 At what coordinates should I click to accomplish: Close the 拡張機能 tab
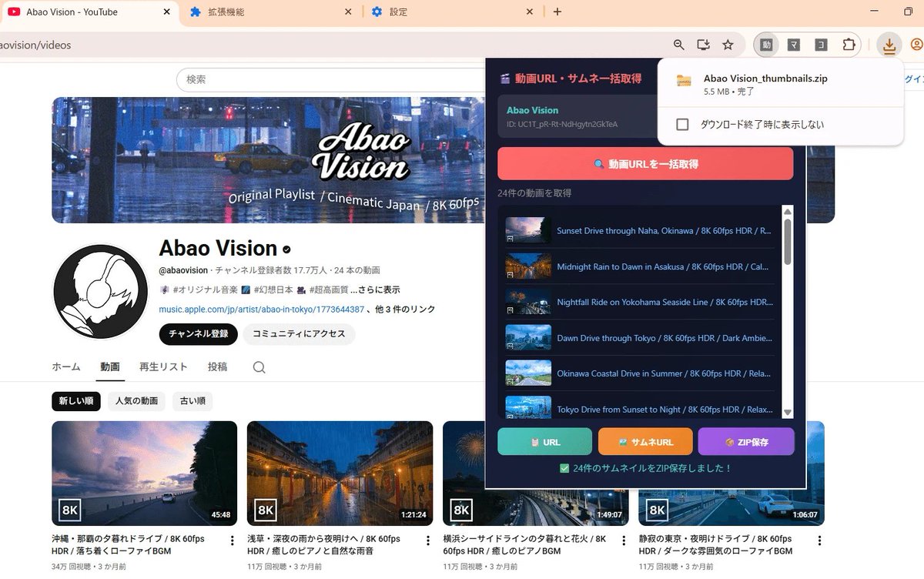click(348, 12)
